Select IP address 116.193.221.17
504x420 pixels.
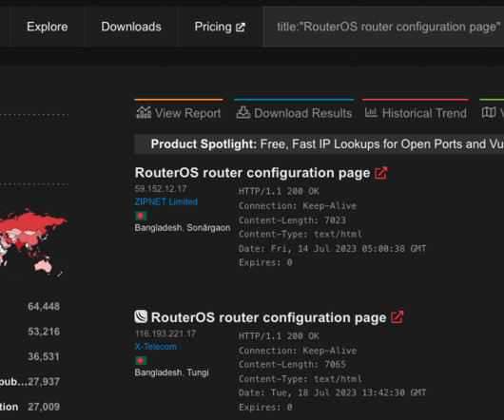[165, 334]
